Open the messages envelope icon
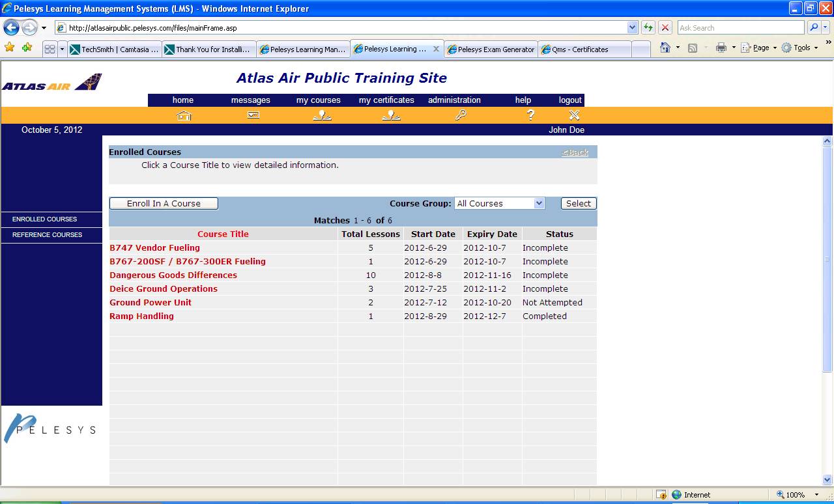834x504 pixels. click(253, 115)
